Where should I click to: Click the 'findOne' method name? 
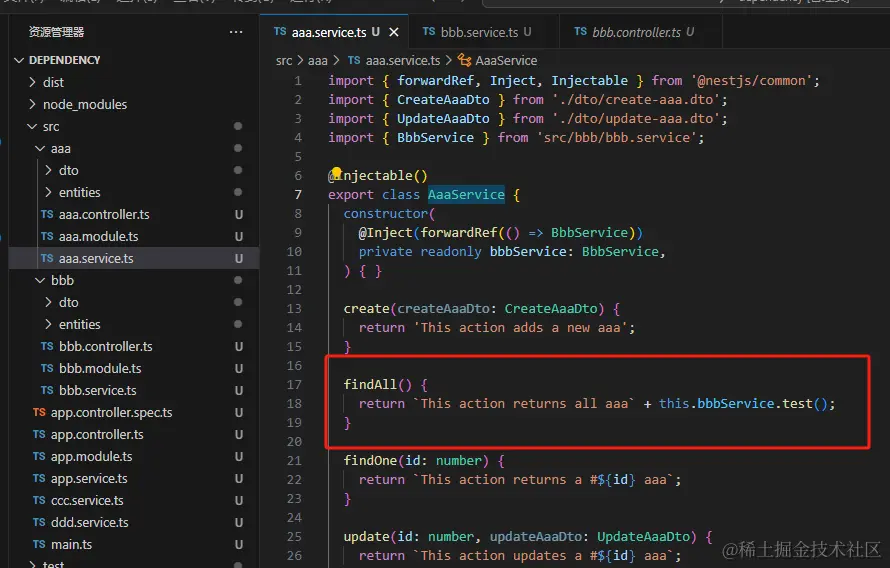(370, 461)
